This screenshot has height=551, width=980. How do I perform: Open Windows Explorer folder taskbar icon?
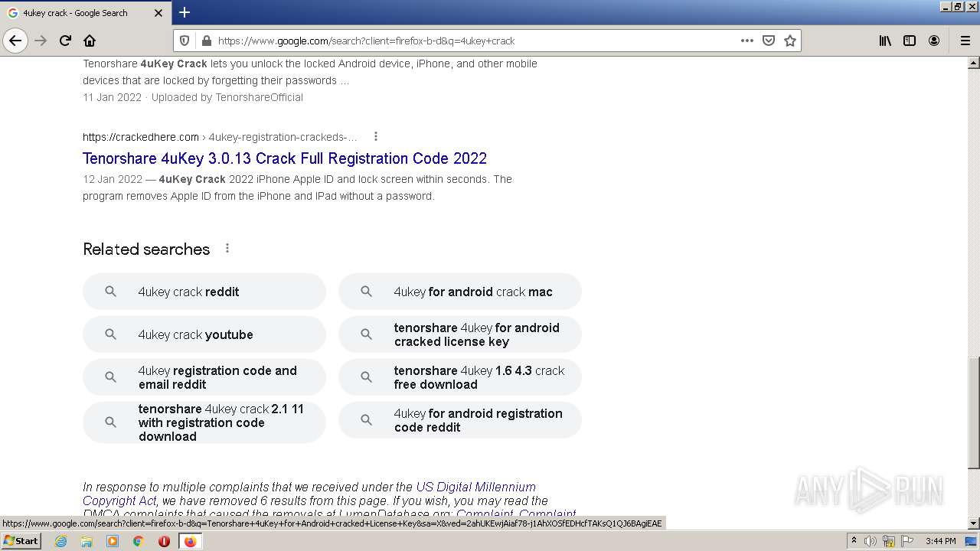point(87,541)
